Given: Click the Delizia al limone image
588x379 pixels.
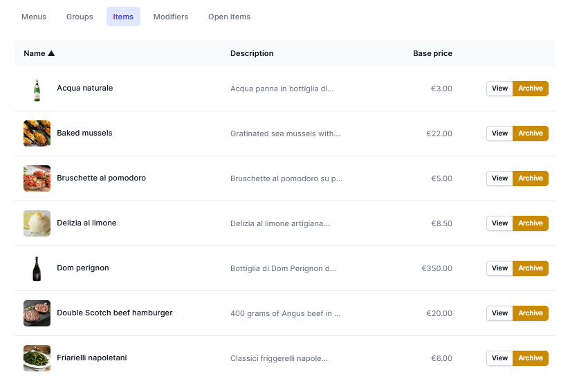Looking at the screenshot, I should coord(37,223).
